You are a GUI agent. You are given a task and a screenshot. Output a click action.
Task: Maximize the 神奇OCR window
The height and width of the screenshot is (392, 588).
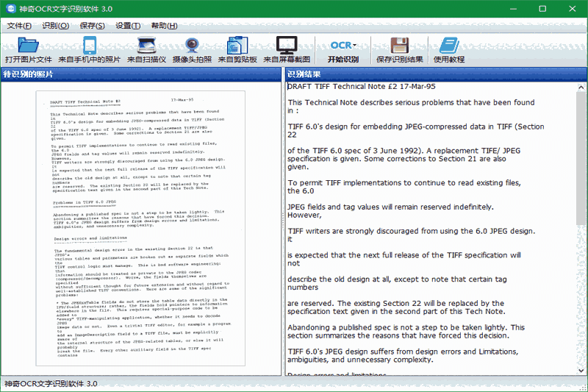(542, 9)
